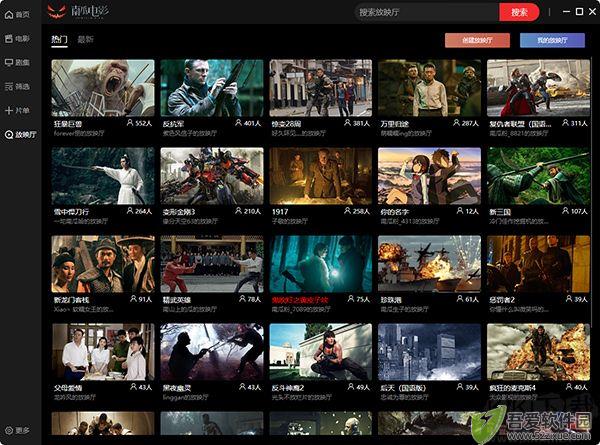Select 放映厅 screening room in the sidebar
Image resolution: width=600 pixels, height=445 pixels.
coord(21,135)
